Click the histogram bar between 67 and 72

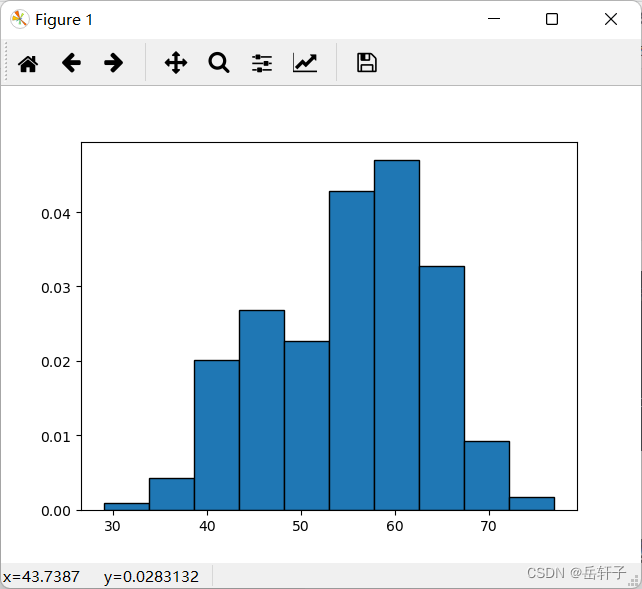(x=487, y=476)
